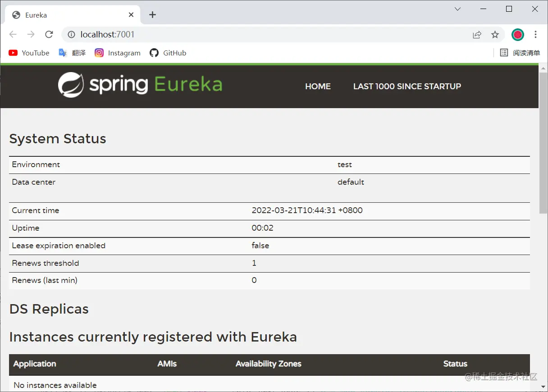
Task: Click the System Status heading
Action: [58, 139]
